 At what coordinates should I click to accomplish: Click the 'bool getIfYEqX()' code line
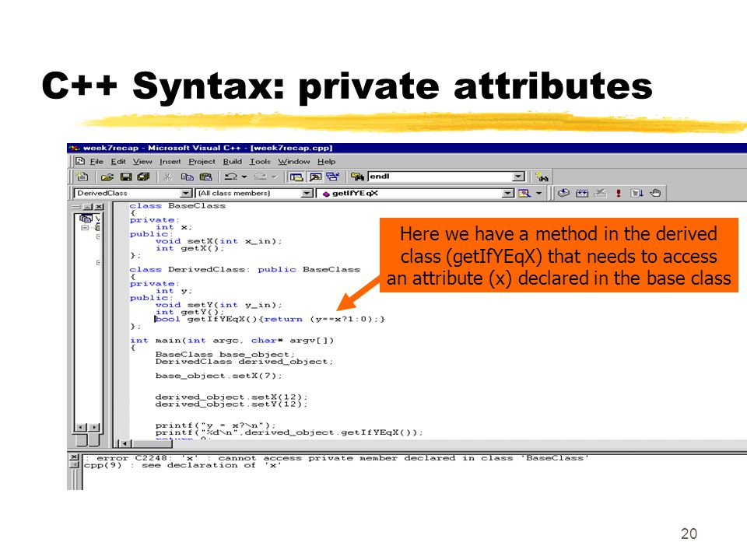(x=270, y=319)
